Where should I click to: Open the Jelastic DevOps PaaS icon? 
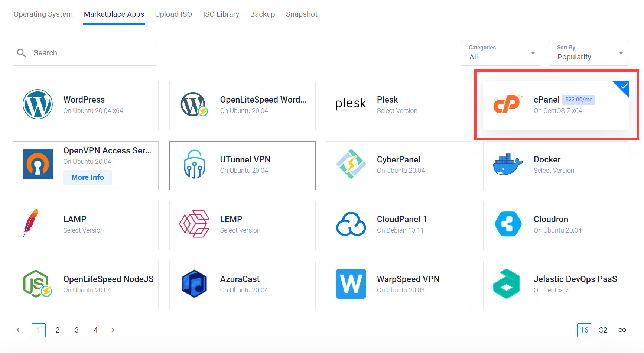(507, 284)
